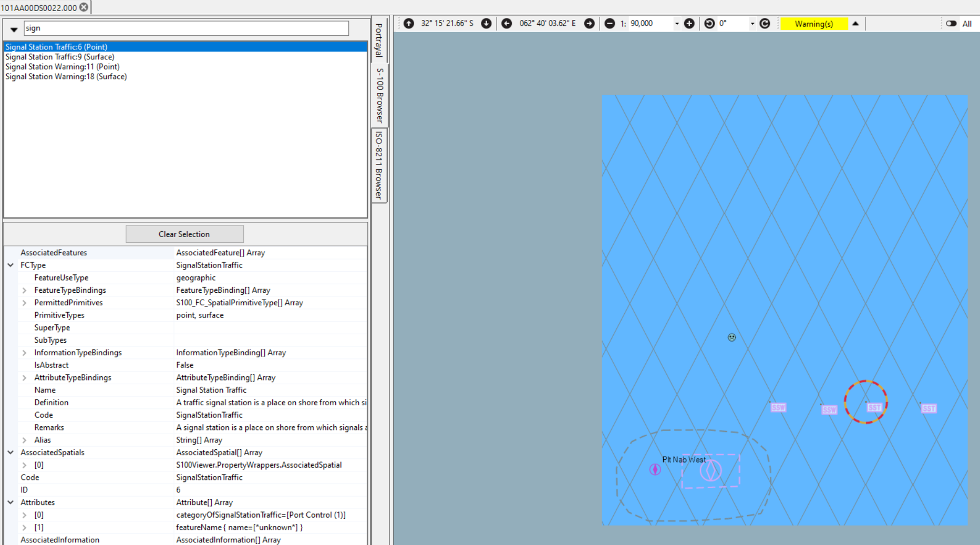Click the clockwise rotation reset icon
Image resolution: width=980 pixels, height=545 pixels.
[x=765, y=23]
